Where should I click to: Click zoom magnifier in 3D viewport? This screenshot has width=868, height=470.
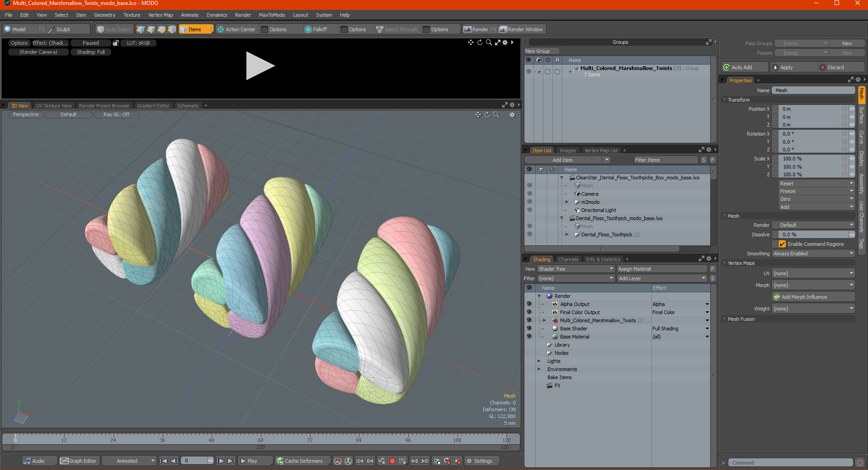[496, 115]
